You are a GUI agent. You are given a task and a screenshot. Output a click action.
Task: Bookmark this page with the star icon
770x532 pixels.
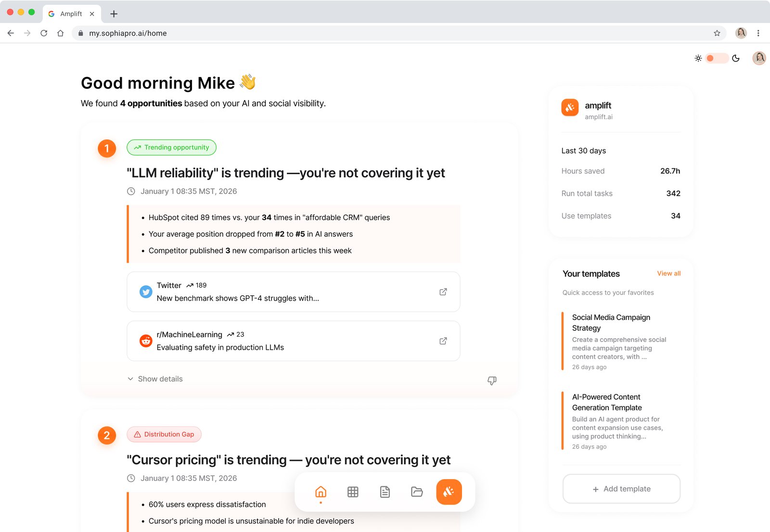[x=717, y=33]
